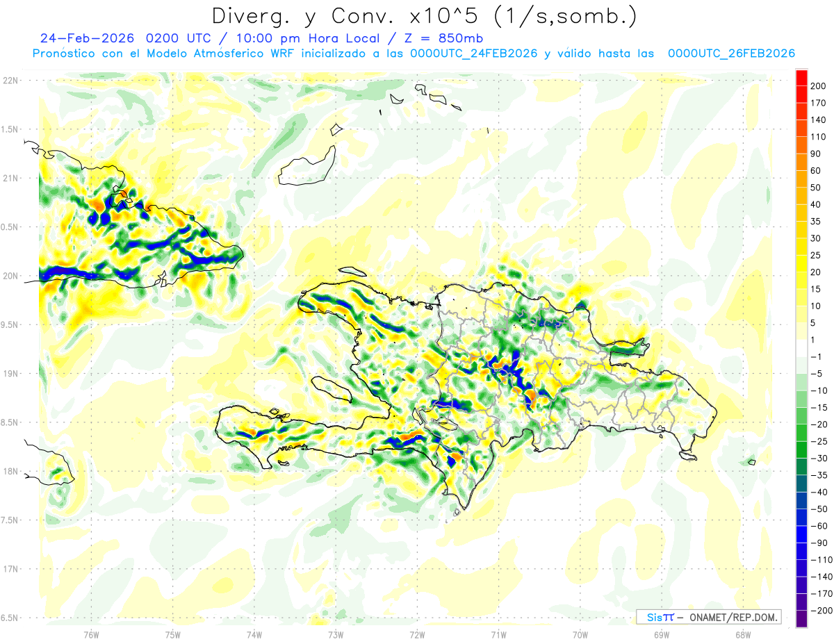Click the positive '50' colorbar value
Viewport: 834px width, 644px height.
(x=817, y=188)
